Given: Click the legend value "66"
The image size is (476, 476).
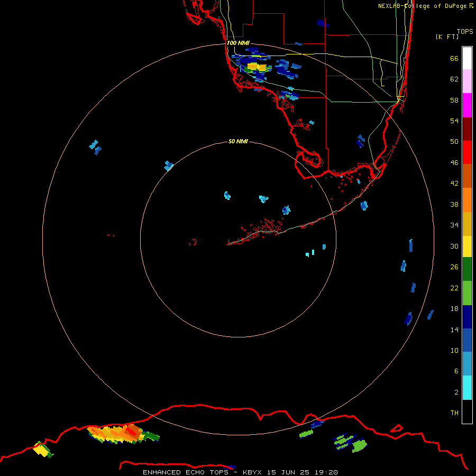Looking at the screenshot, I should click(x=454, y=58).
